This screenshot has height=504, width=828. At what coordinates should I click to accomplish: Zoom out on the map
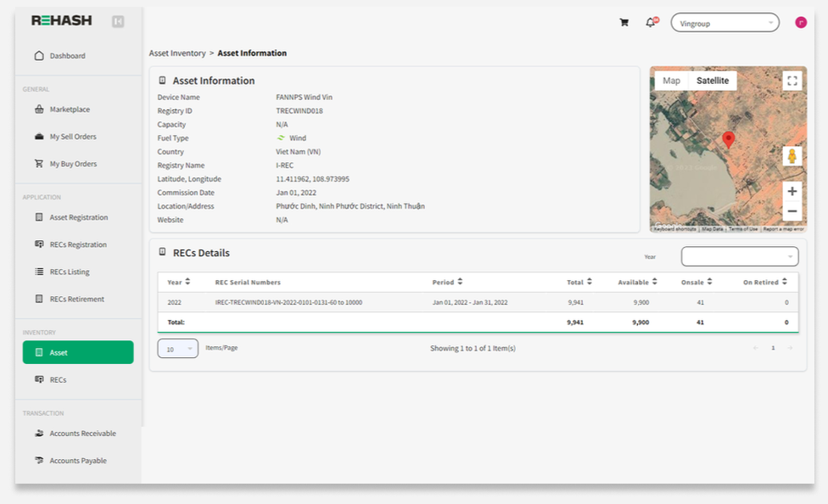792,211
